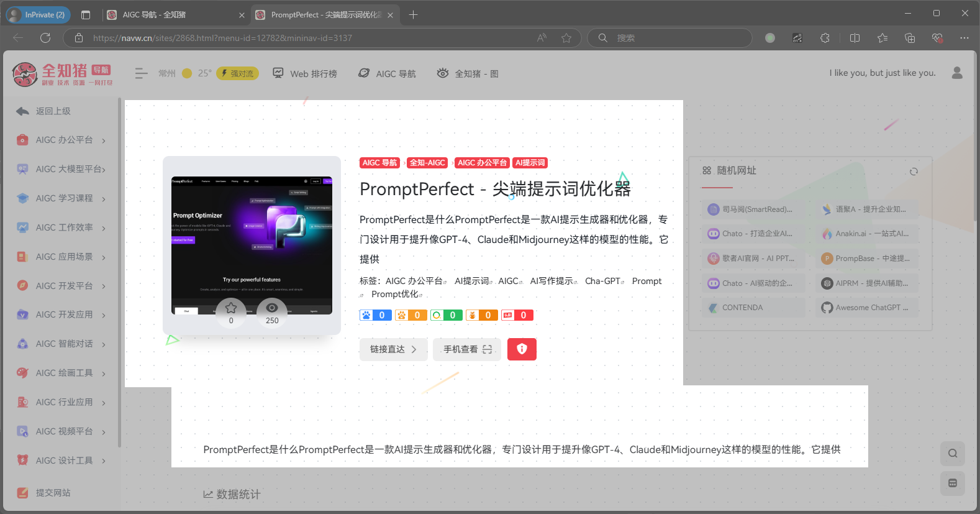Open AIPRM random site link
The height and width of the screenshot is (514, 980).
867,283
